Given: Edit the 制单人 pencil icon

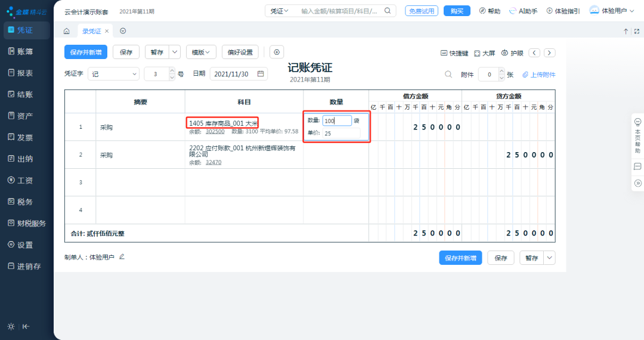Looking at the screenshot, I should tap(122, 257).
